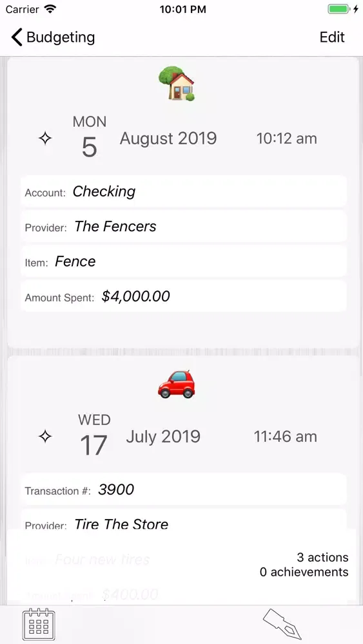Viewport: 363px width, 644px height.
Task: Click the Wi-Fi signal icon
Action: tap(50, 9)
